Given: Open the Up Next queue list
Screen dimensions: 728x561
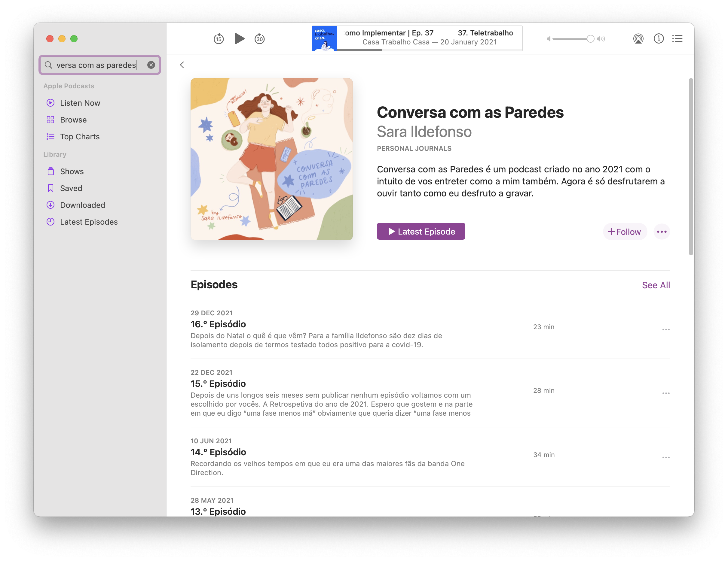Looking at the screenshot, I should pyautogui.click(x=677, y=39).
